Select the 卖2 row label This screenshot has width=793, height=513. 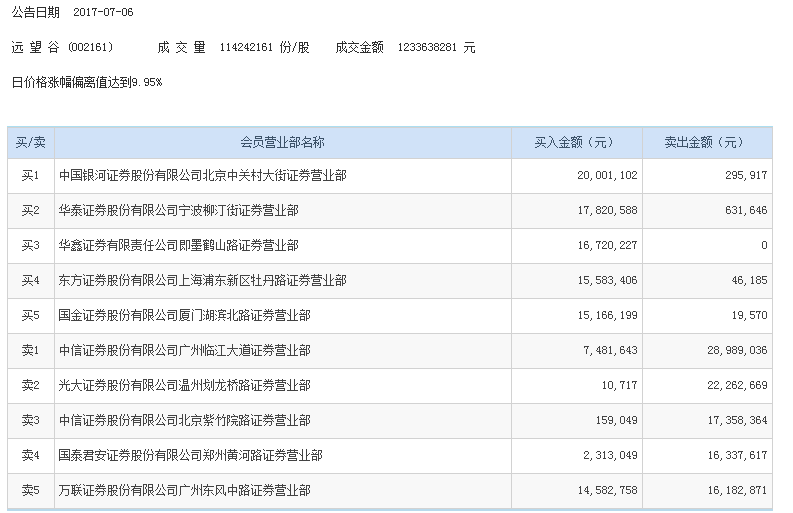[x=30, y=386]
